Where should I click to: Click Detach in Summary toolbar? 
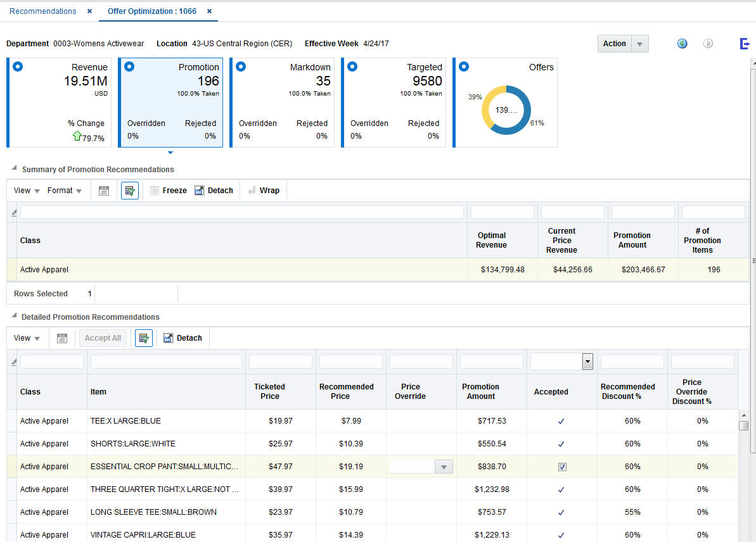214,191
